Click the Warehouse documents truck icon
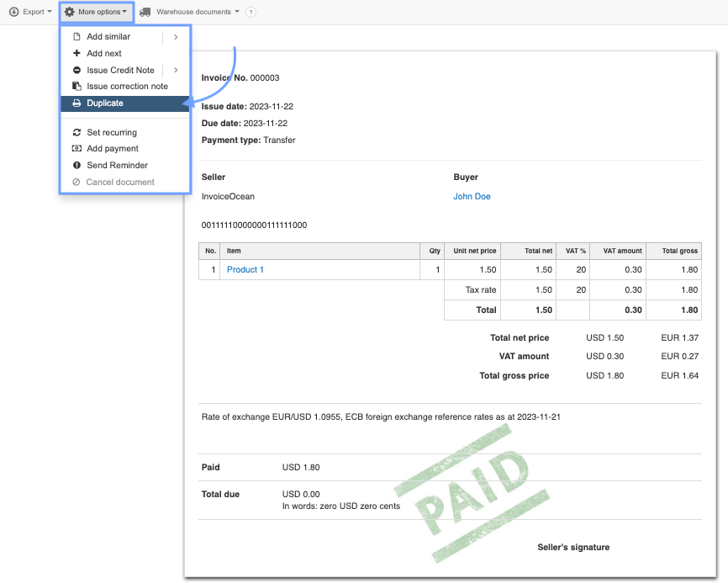Screen dimensions: 728x583 [x=145, y=12]
